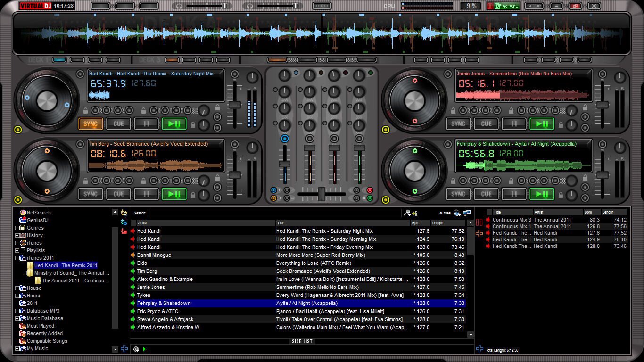This screenshot has height=362, width=644.
Task: Click the green play arrow below file list
Action: (144, 349)
